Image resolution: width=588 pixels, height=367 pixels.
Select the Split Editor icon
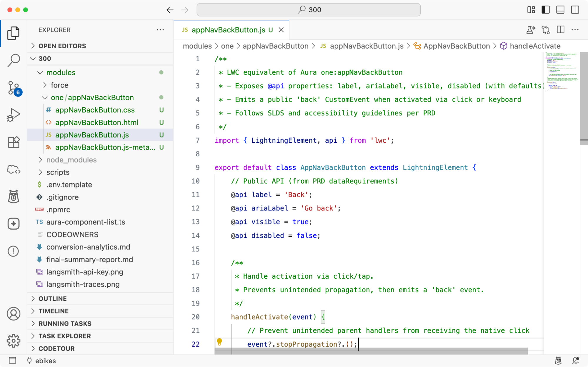pos(560,29)
